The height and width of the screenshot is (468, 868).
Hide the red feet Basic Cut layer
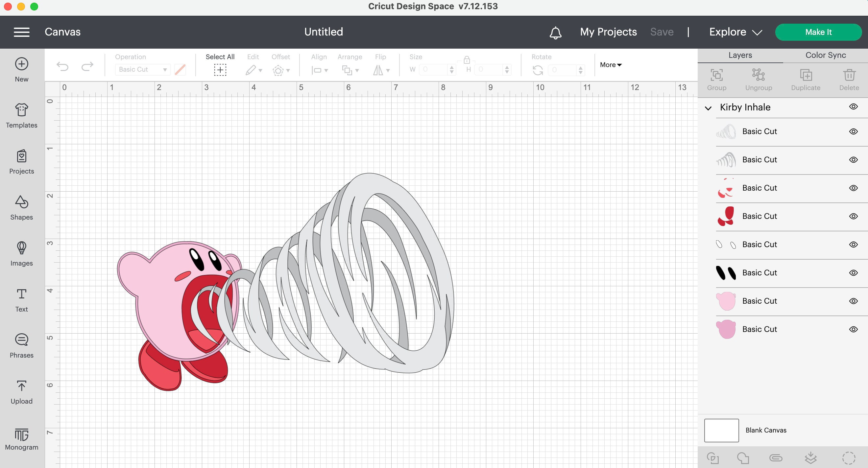[853, 216]
